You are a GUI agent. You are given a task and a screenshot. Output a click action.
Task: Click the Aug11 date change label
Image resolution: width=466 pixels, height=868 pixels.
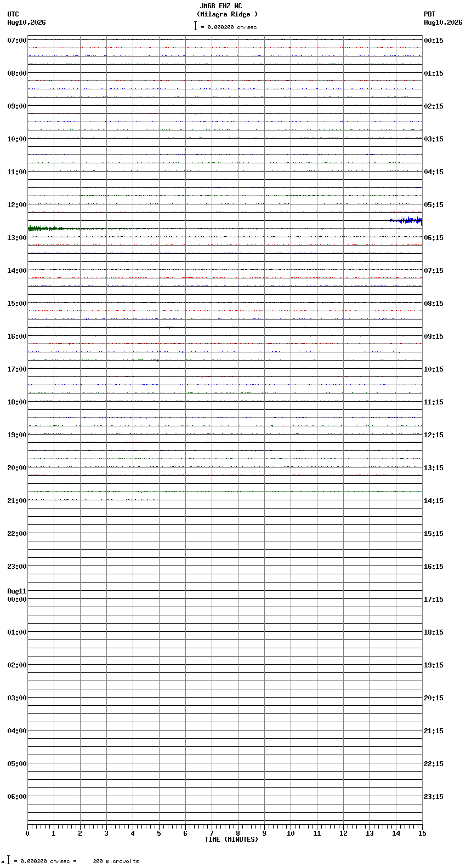(17, 591)
